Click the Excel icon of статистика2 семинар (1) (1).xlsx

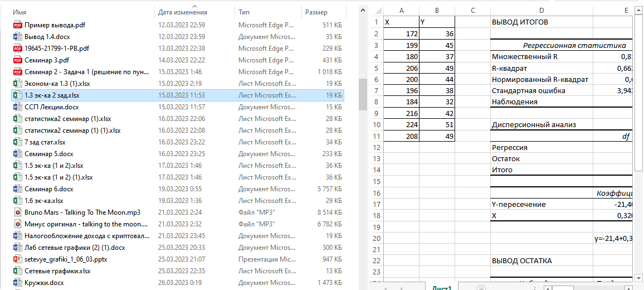(17, 130)
